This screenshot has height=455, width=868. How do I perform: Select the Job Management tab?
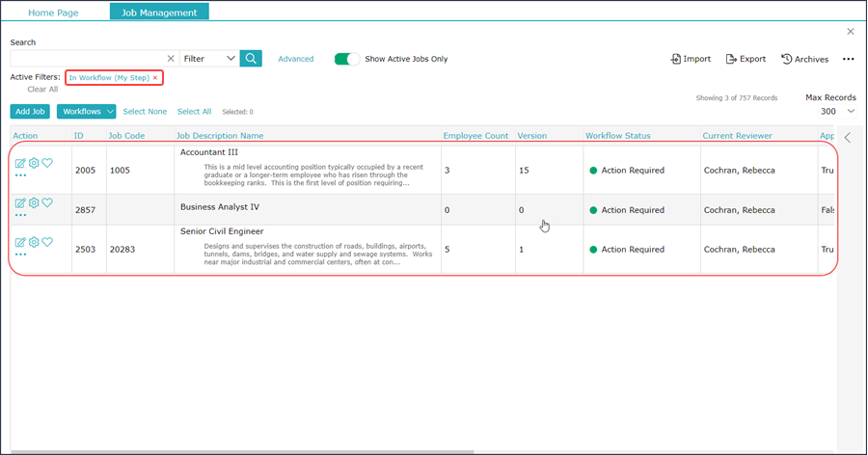point(159,13)
